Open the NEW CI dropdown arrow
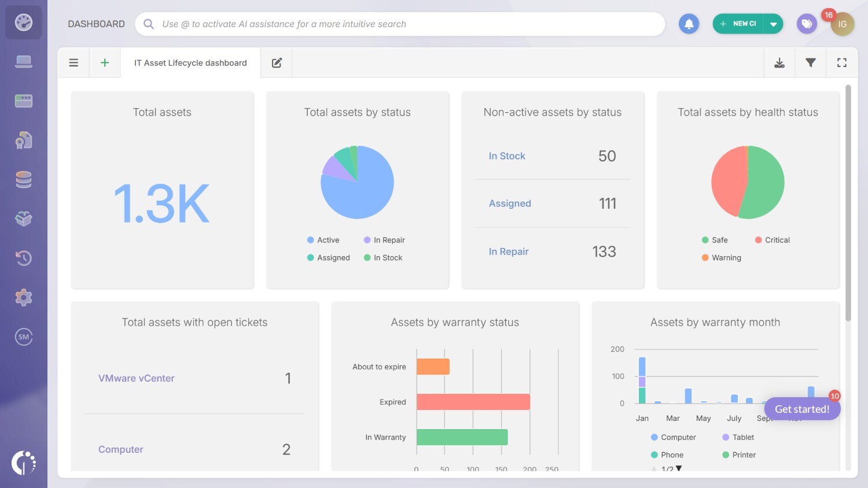The height and width of the screenshot is (488, 868). pyautogui.click(x=774, y=24)
